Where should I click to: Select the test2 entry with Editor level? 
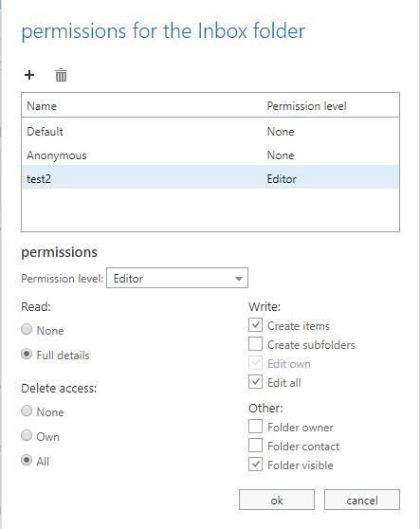pos(210,178)
